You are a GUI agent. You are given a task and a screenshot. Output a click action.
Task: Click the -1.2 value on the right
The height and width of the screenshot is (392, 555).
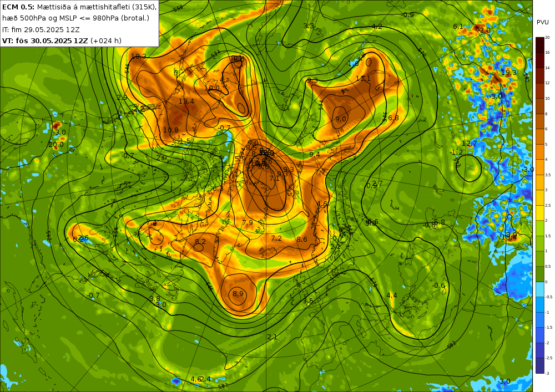(456, 152)
